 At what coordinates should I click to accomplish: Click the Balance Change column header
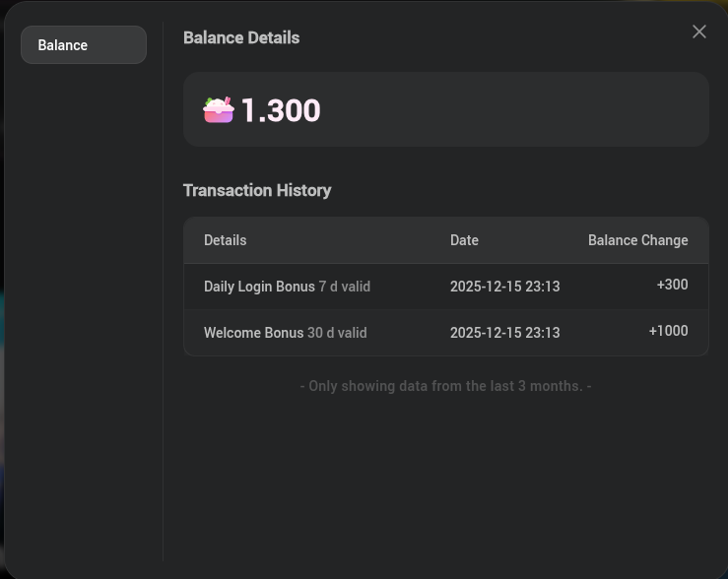(x=638, y=240)
